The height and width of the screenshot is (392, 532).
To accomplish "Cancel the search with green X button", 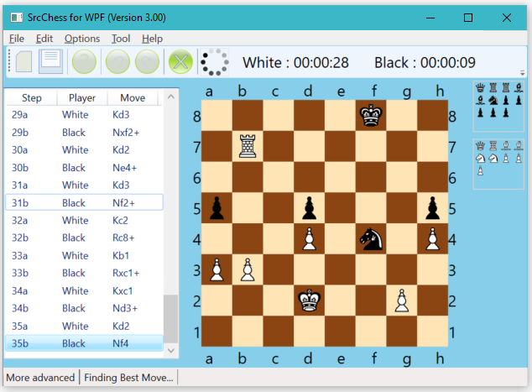I will click(x=180, y=62).
